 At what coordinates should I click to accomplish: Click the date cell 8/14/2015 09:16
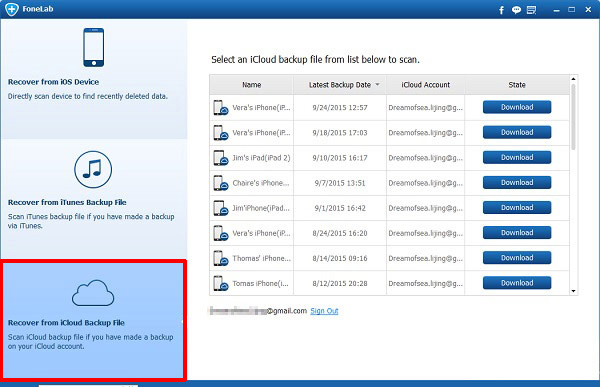(340, 258)
